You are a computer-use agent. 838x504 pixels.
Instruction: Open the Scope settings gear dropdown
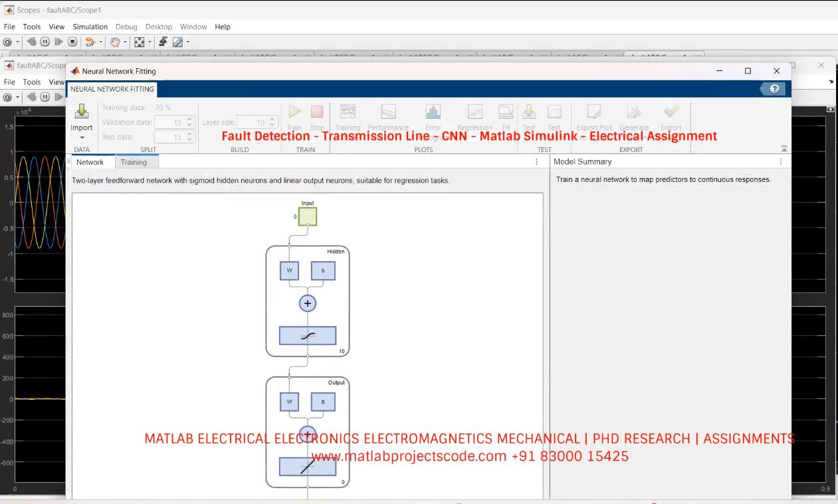tap(17, 41)
